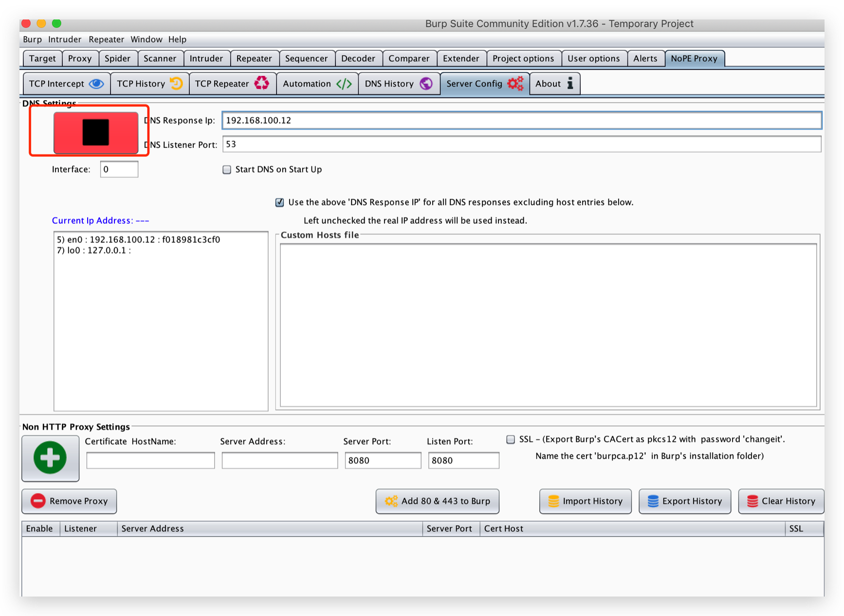Viewport: 844px width, 616px height.
Task: Click the Enable column header
Action: tap(41, 529)
